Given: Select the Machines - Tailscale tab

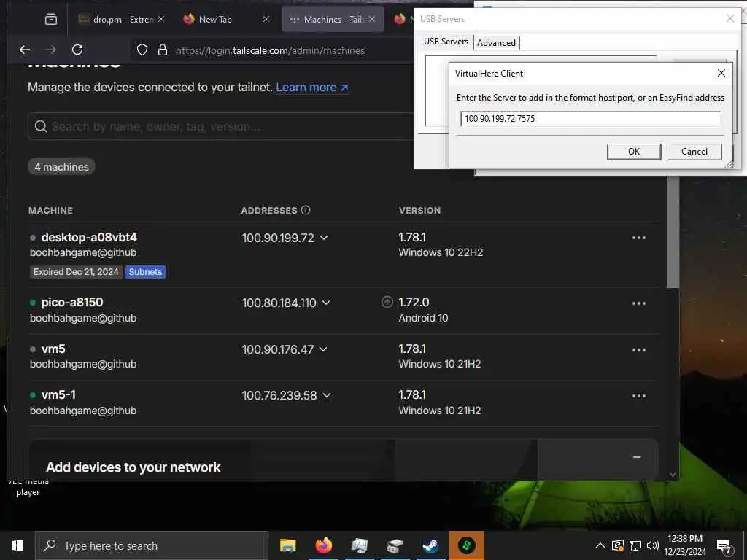Looking at the screenshot, I should [x=333, y=19].
